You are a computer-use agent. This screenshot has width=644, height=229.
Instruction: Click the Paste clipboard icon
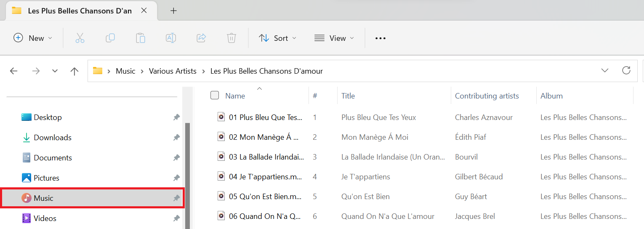point(141,38)
